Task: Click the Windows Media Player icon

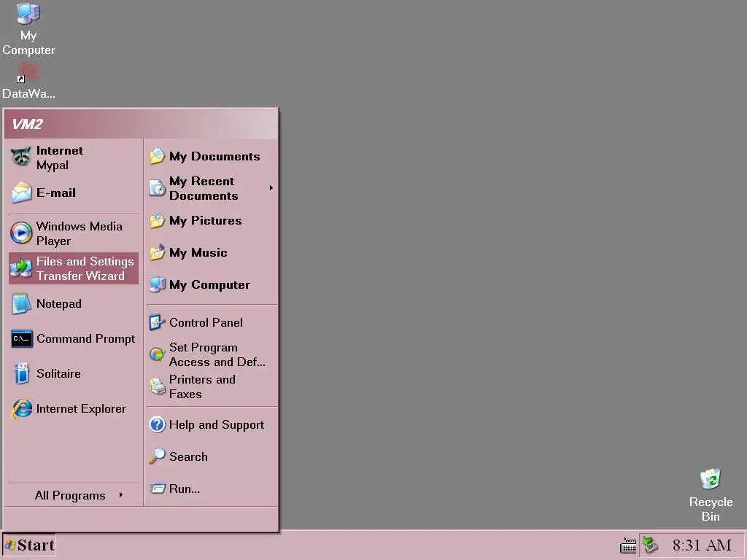Action: coord(21,233)
